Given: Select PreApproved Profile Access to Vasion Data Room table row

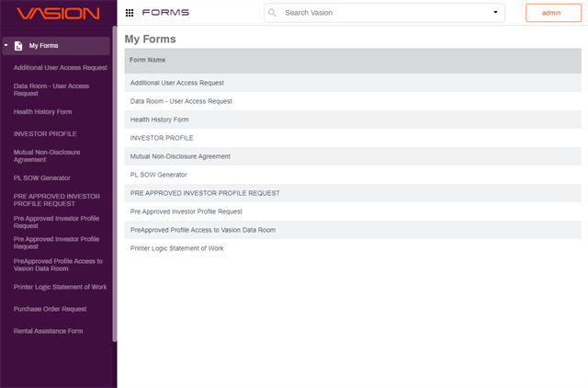Looking at the screenshot, I should (353, 230).
